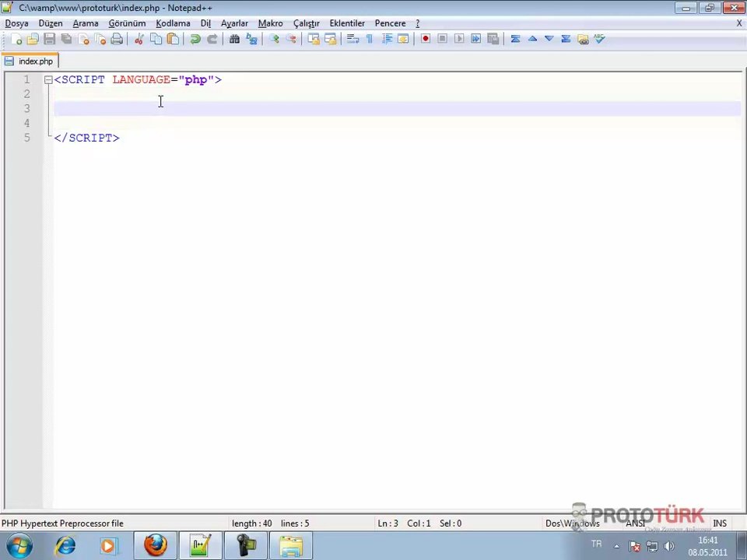Redo action with toolbar arrow
Screen dimensions: 747x560
click(x=212, y=39)
